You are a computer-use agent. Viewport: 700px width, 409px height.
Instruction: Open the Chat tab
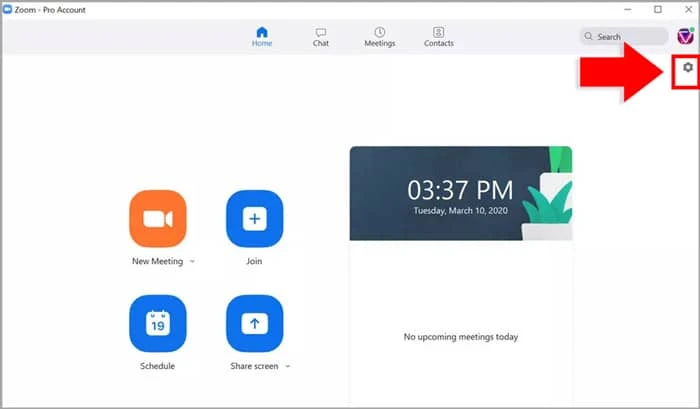pos(321,37)
